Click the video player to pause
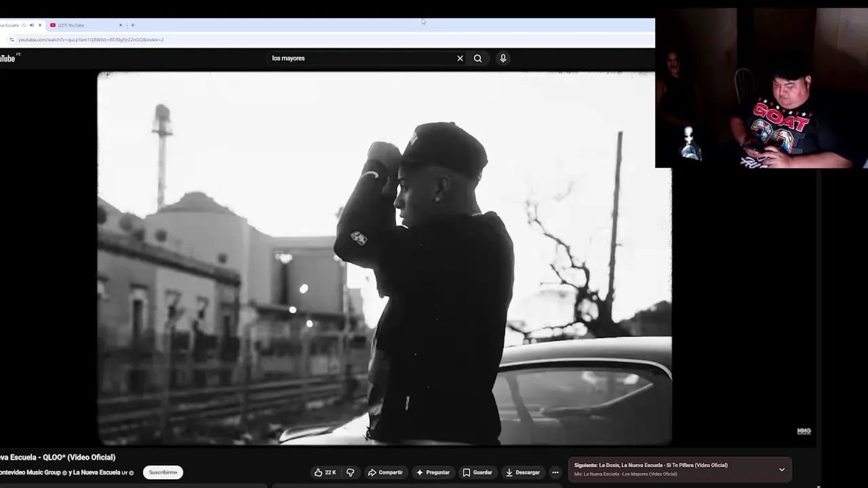This screenshot has width=868, height=488. tap(384, 258)
